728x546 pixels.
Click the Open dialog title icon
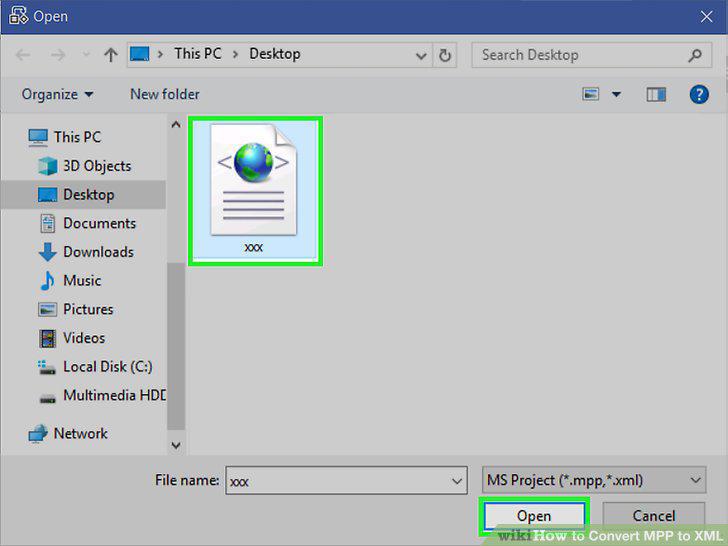click(x=18, y=16)
